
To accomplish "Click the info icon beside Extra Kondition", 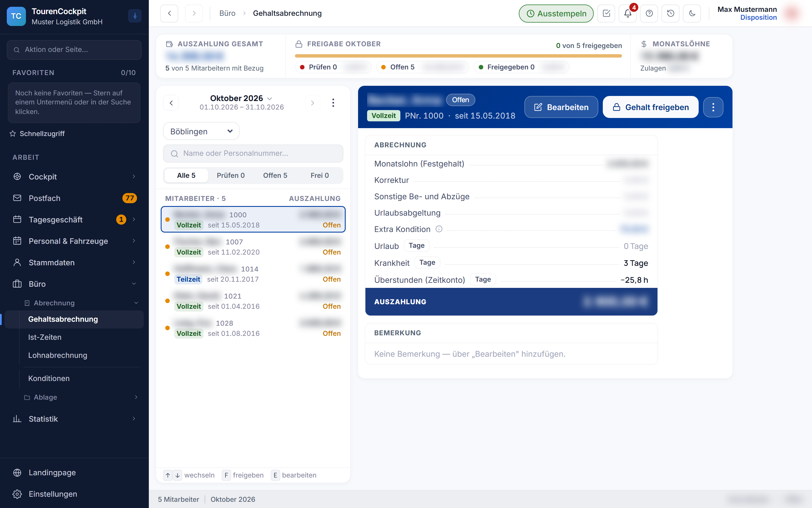I will pyautogui.click(x=439, y=229).
